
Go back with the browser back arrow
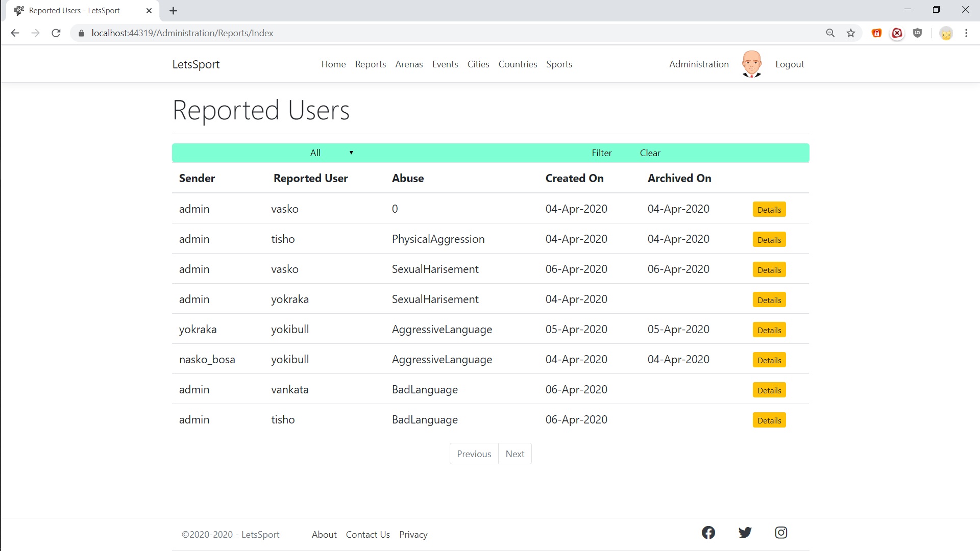click(15, 33)
